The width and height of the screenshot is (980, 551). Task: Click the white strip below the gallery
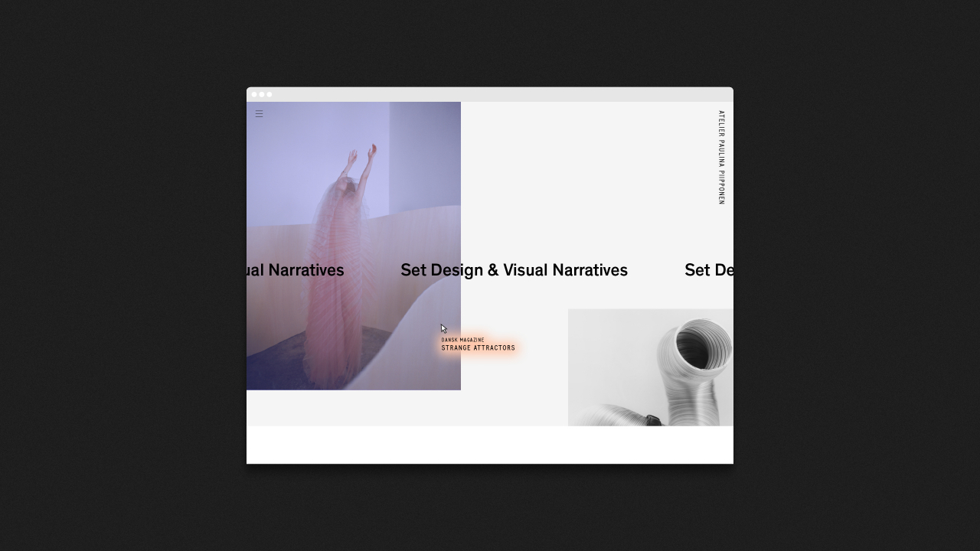[x=490, y=445]
